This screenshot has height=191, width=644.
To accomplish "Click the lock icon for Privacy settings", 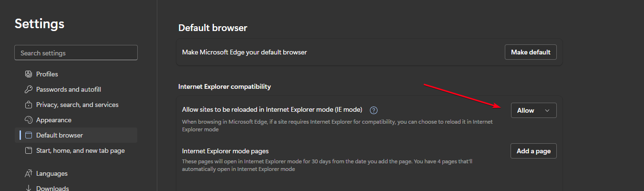I will (28, 105).
